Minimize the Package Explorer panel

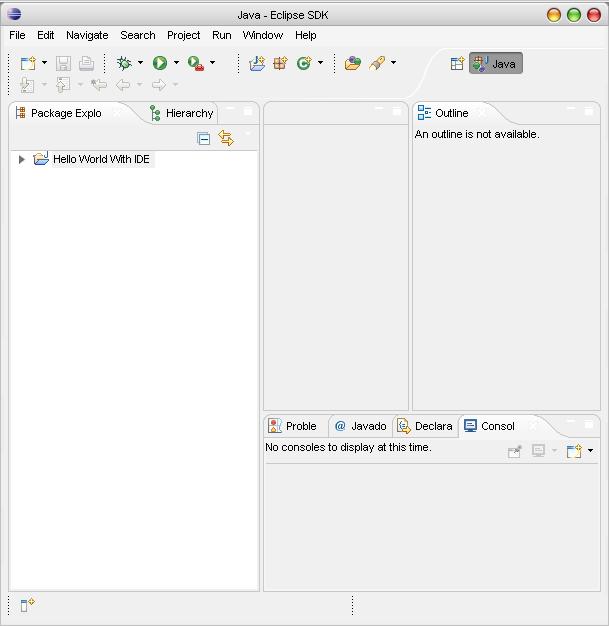coord(230,109)
